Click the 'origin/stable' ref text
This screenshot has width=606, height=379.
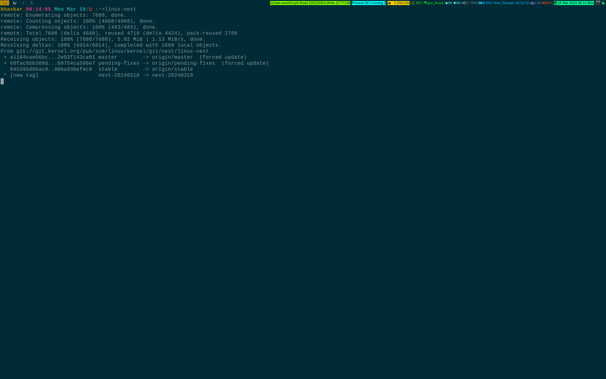point(172,69)
